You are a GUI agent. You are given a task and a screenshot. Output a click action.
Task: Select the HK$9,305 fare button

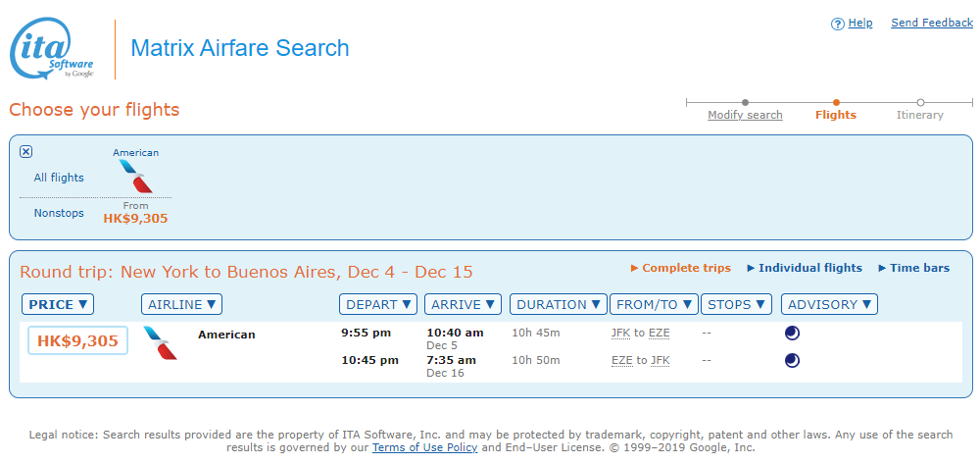pyautogui.click(x=77, y=340)
